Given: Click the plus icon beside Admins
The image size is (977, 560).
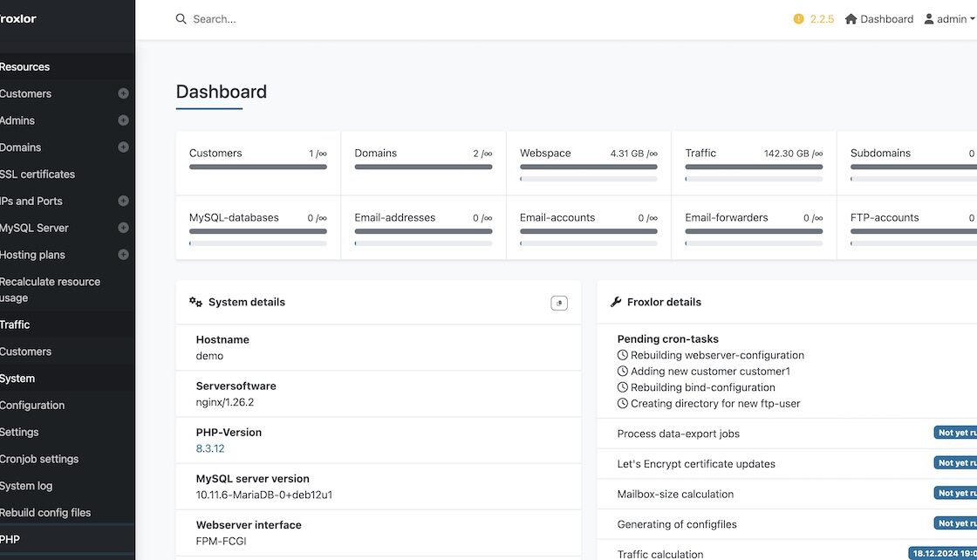Looking at the screenshot, I should [x=123, y=120].
